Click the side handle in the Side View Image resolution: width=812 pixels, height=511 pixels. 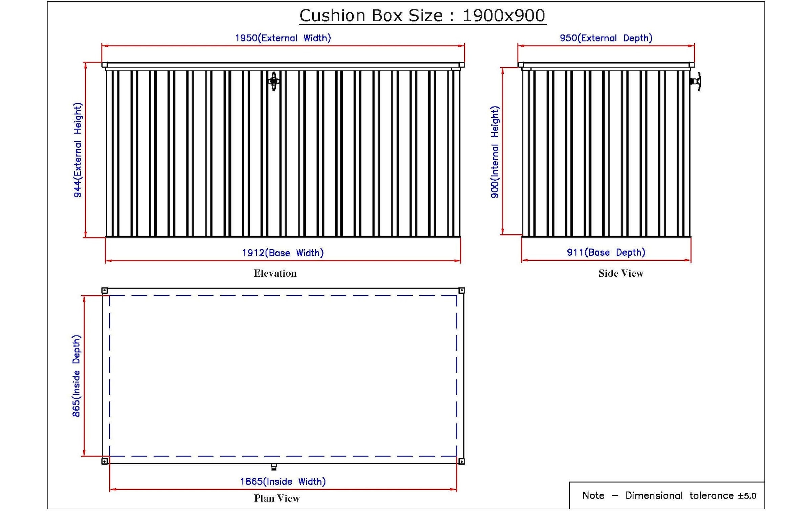click(x=696, y=82)
